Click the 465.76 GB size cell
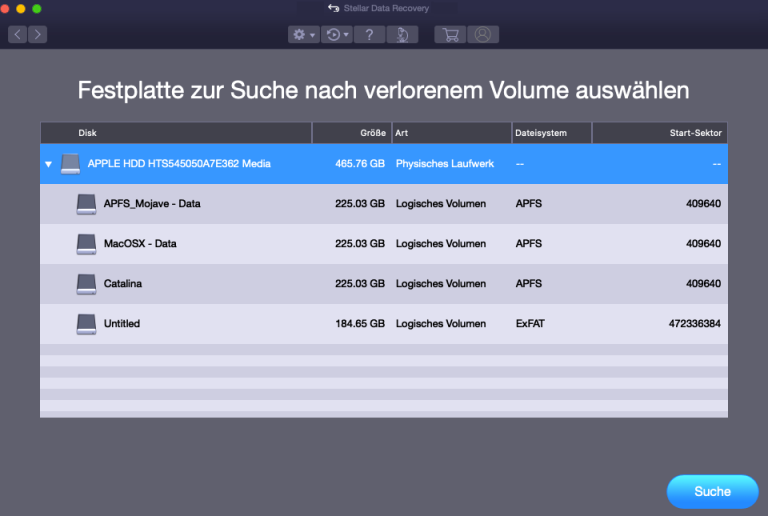The image size is (768, 516). [x=360, y=164]
